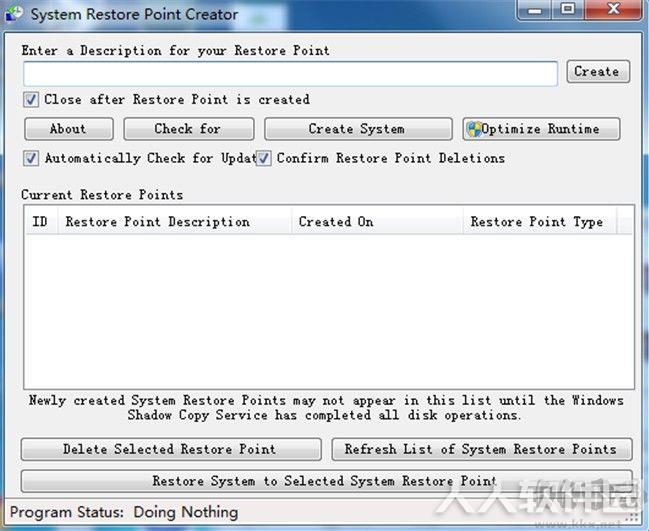Click the System Restore Point Creator title icon

pyautogui.click(x=14, y=12)
